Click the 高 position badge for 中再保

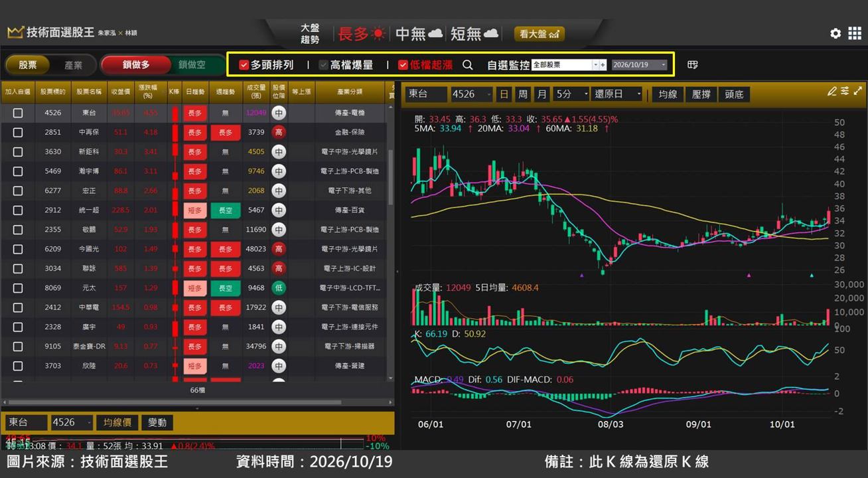pos(279,132)
